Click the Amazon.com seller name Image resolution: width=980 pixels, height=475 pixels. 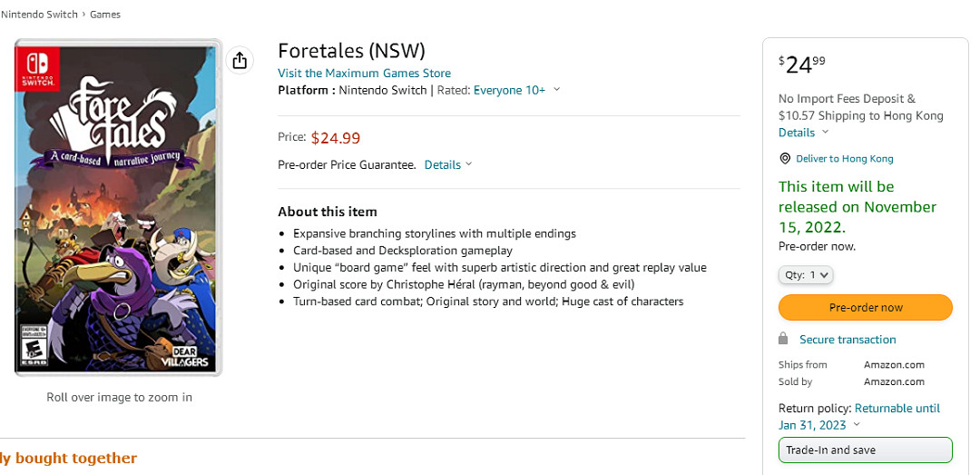coord(894,381)
